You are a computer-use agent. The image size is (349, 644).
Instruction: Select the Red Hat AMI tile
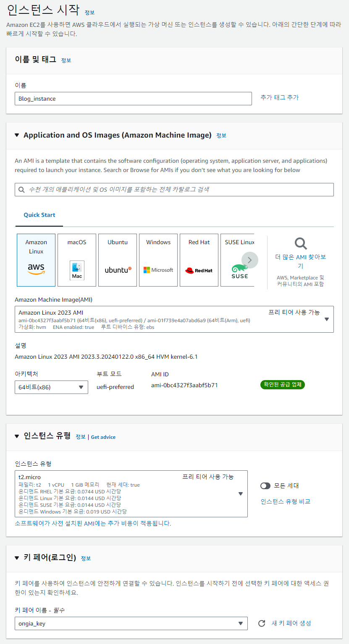click(x=199, y=260)
